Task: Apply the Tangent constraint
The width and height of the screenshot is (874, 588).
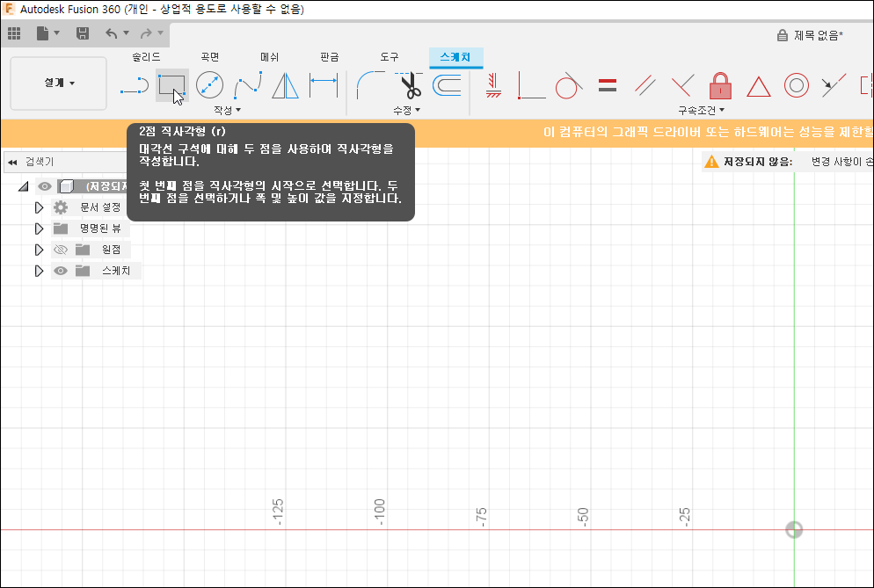Action: [x=569, y=85]
